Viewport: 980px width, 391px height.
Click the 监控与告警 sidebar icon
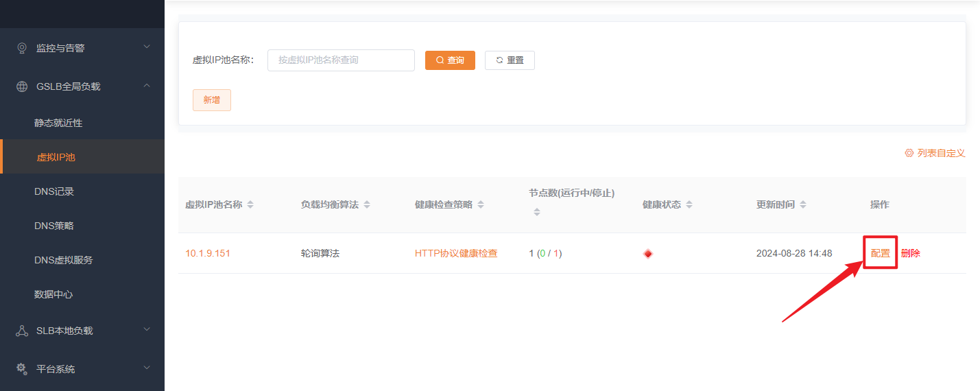pos(22,48)
